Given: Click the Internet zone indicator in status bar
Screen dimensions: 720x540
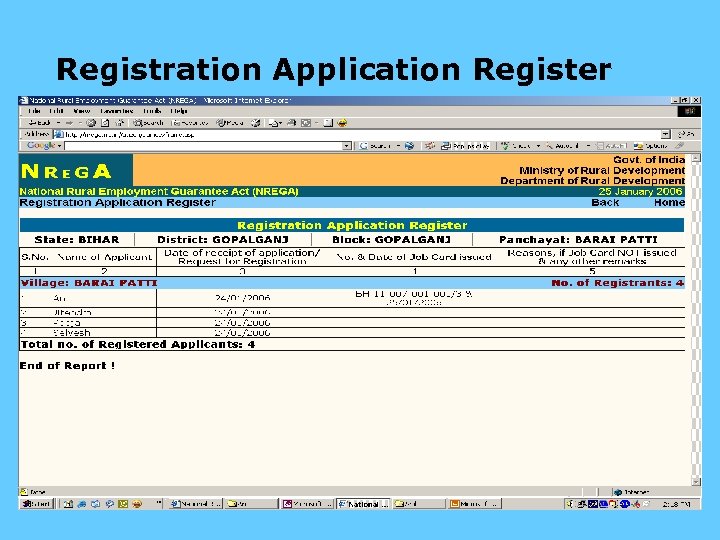Looking at the screenshot, I should [632, 492].
